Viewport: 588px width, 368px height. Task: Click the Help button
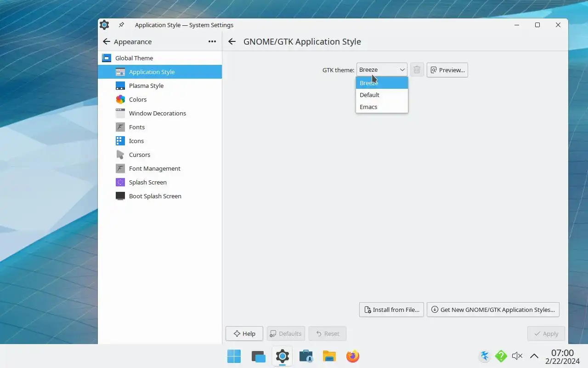(244, 333)
